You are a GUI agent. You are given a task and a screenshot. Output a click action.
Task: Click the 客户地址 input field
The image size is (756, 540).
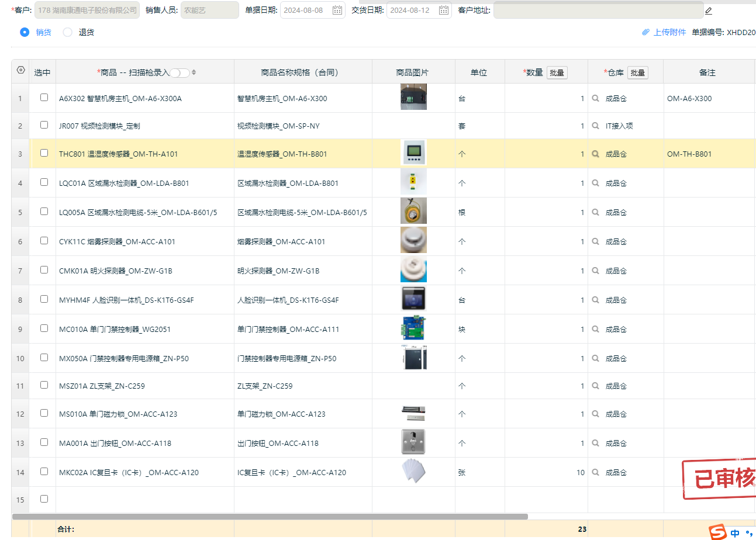tap(598, 10)
